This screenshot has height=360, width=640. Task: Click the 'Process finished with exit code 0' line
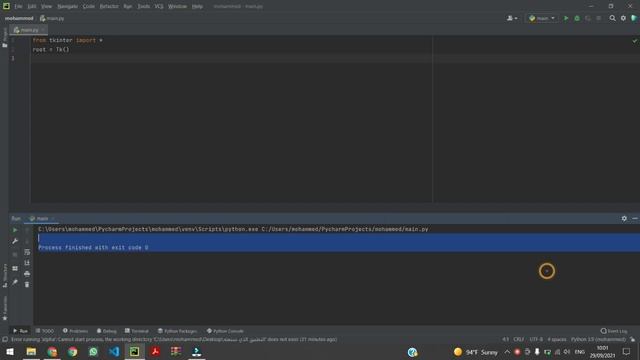tap(93, 248)
